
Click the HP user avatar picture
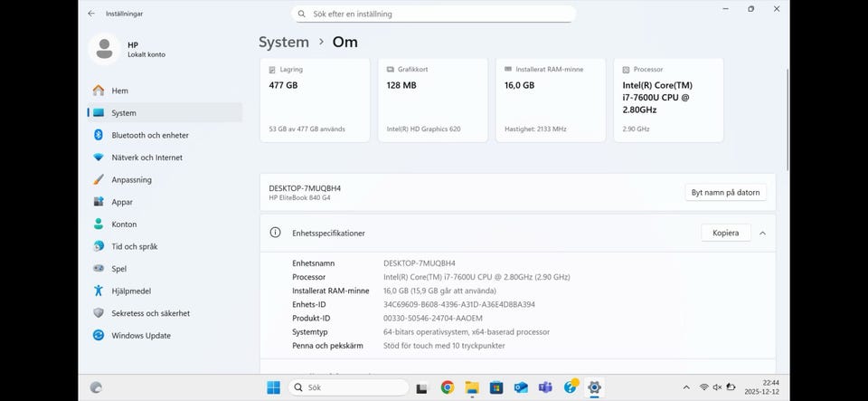(x=104, y=49)
